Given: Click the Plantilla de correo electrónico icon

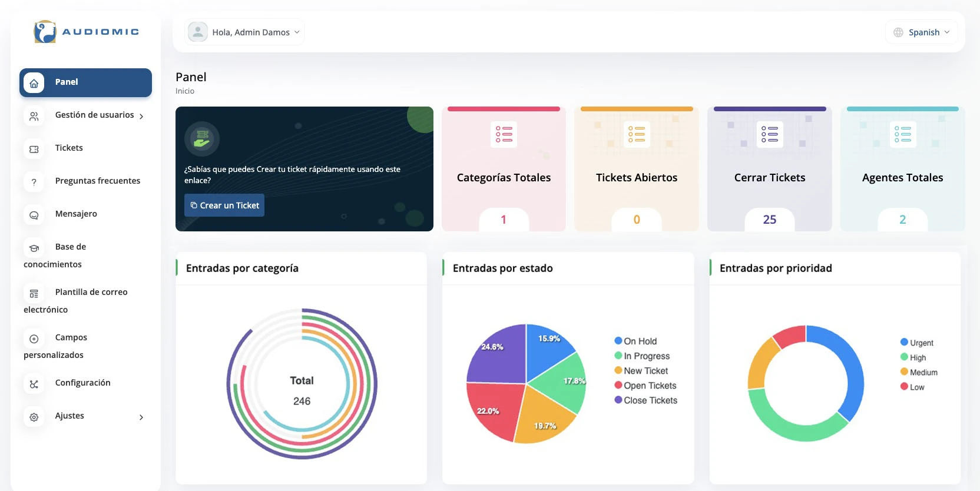Looking at the screenshot, I should [34, 293].
